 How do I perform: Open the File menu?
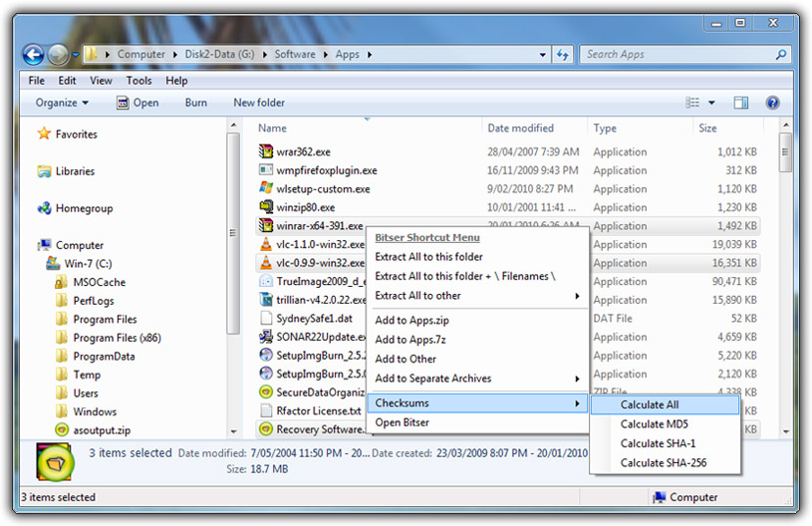(x=36, y=81)
